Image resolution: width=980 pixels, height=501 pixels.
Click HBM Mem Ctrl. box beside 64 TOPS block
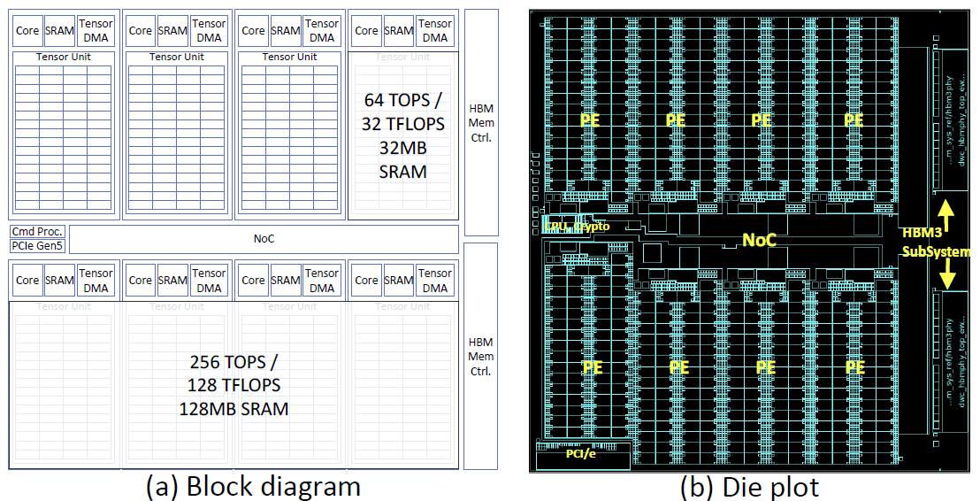click(481, 122)
